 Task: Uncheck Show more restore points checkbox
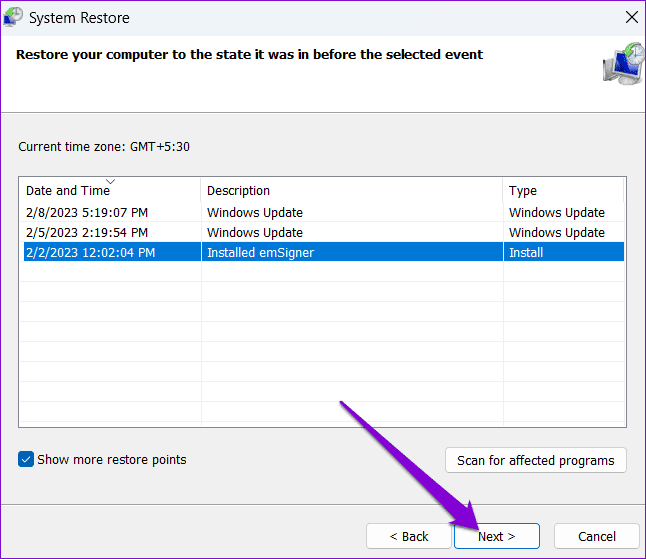click(26, 460)
